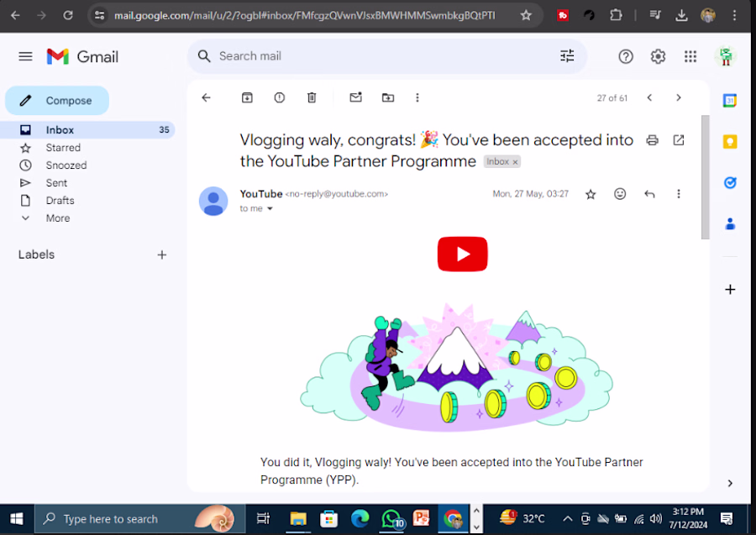Viewport: 756px width, 535px height.
Task: Reload the browser page
Action: (x=68, y=15)
